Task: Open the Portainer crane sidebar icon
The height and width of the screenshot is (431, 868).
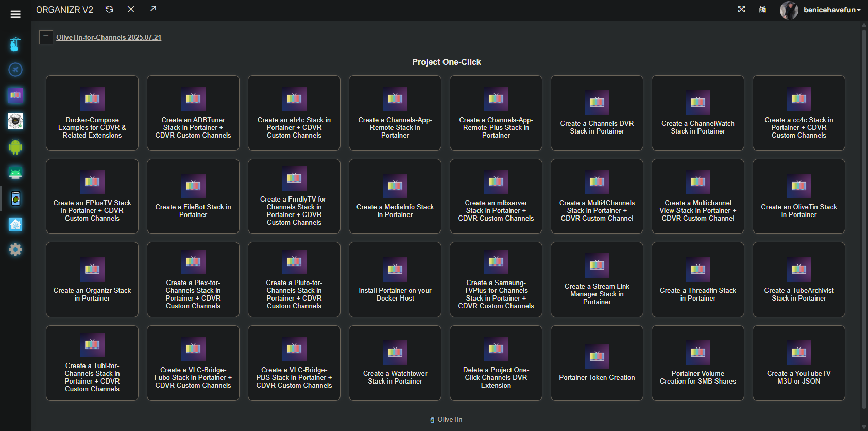Action: tap(15, 44)
